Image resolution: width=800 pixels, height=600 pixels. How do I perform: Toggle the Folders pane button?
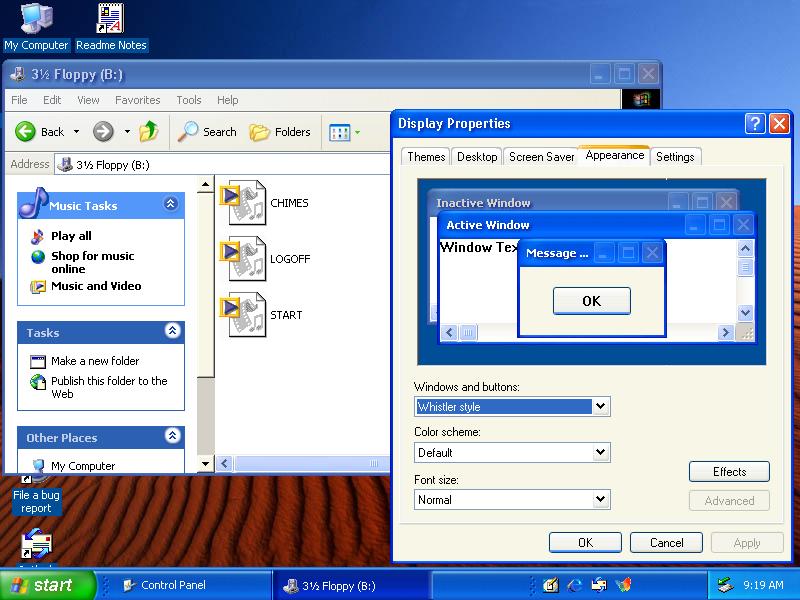coord(280,132)
